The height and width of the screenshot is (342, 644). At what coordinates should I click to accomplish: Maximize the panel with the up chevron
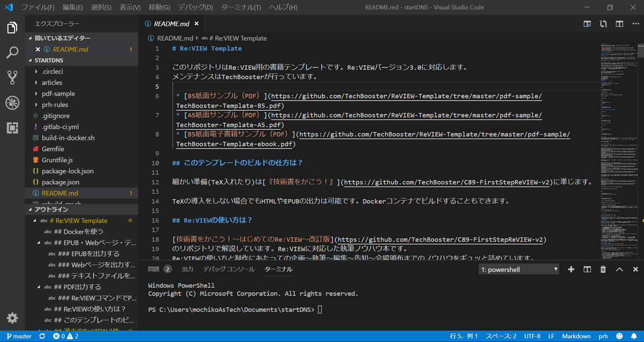pos(619,269)
